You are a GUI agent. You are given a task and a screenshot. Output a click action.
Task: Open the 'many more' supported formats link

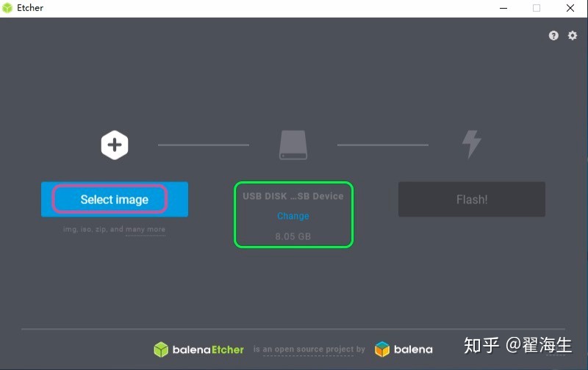[146, 229]
